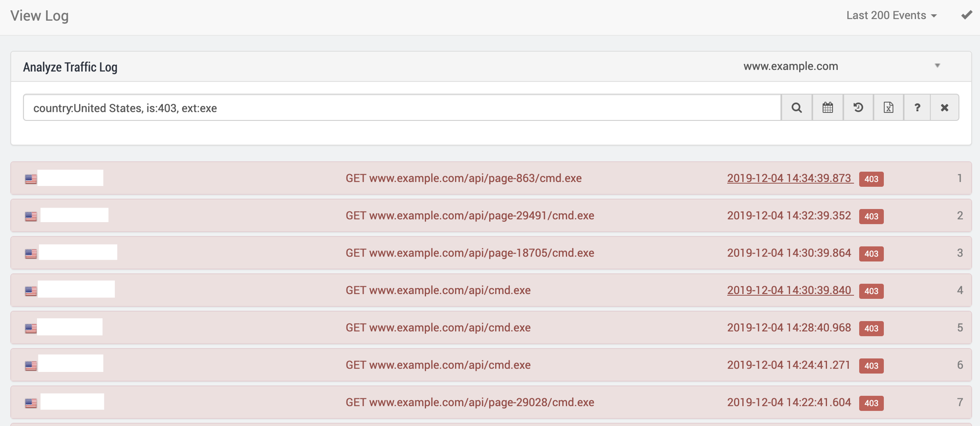Click the history clock icon
Image resolution: width=980 pixels, height=426 pixels.
tap(858, 108)
